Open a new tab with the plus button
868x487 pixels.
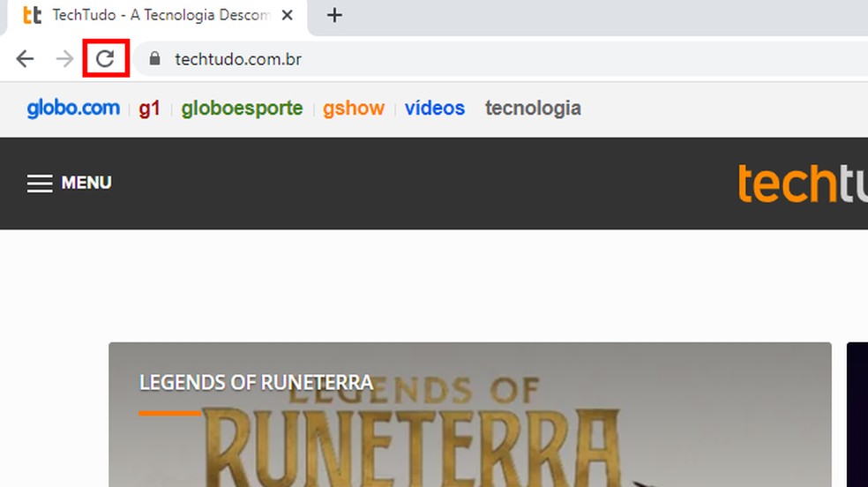pyautogui.click(x=334, y=16)
